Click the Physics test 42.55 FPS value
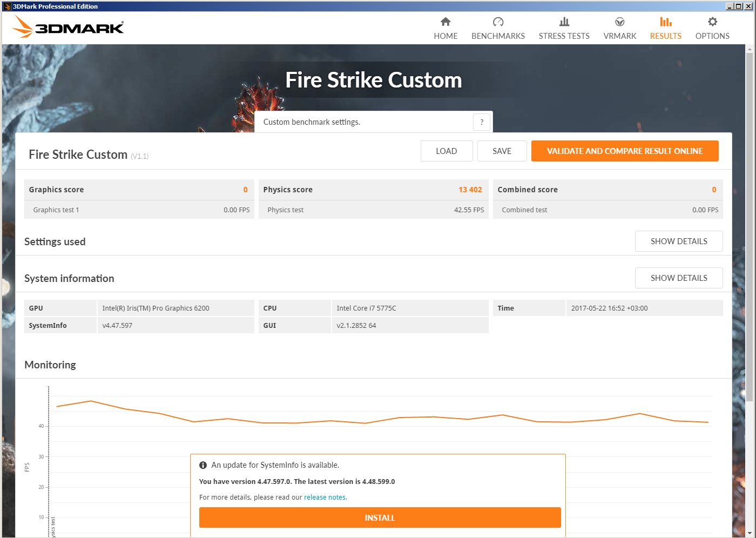 click(x=469, y=210)
